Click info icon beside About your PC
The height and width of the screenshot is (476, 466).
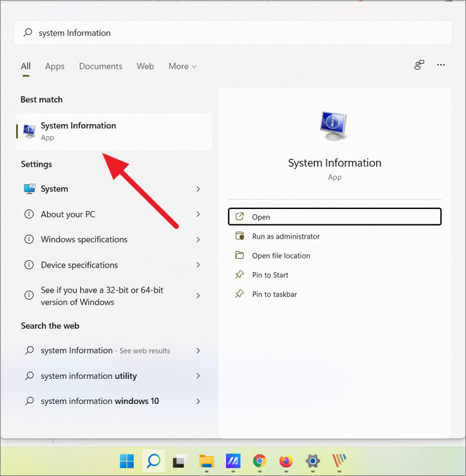pyautogui.click(x=29, y=214)
